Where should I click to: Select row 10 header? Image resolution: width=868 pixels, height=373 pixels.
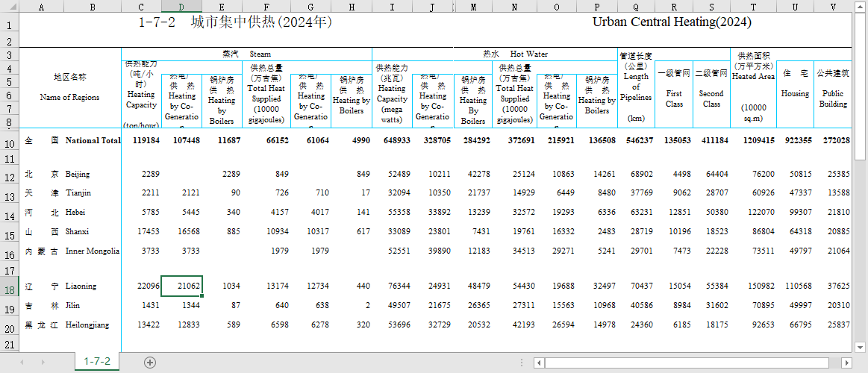coord(10,140)
